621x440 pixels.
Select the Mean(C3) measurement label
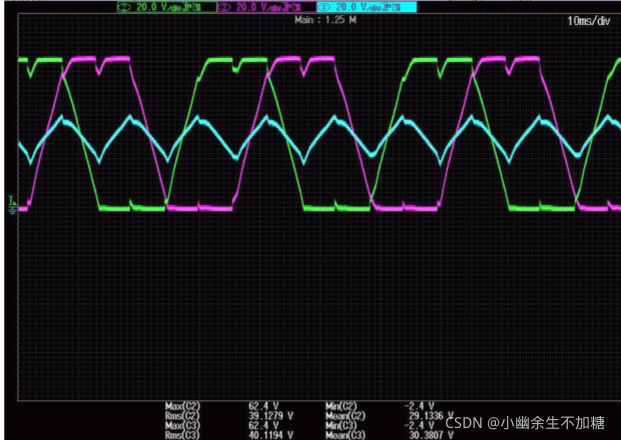click(345, 435)
